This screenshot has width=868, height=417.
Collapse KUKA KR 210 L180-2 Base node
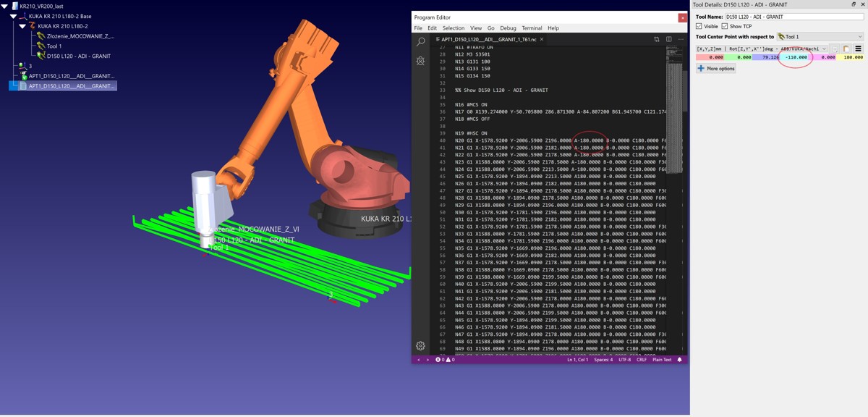click(13, 16)
